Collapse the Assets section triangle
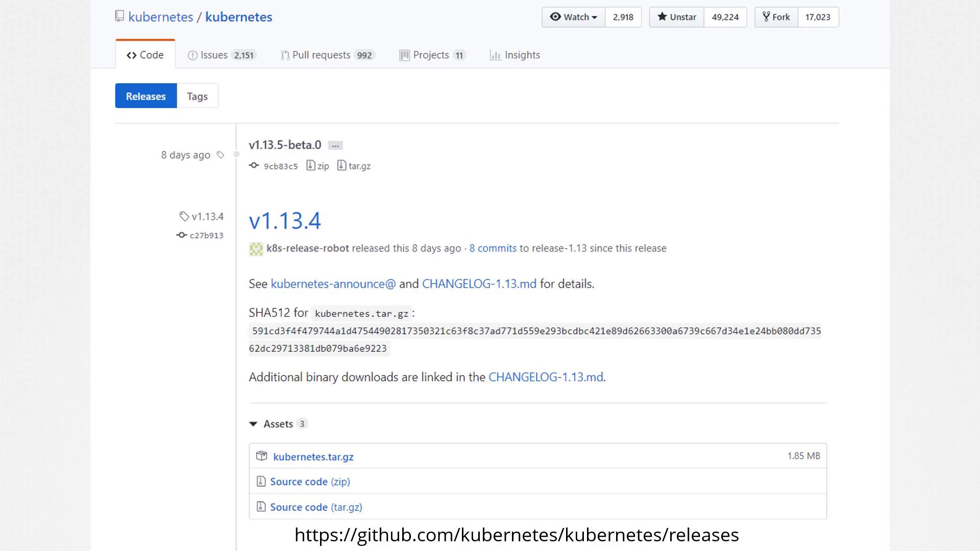The height and width of the screenshot is (551, 980). [x=253, y=424]
